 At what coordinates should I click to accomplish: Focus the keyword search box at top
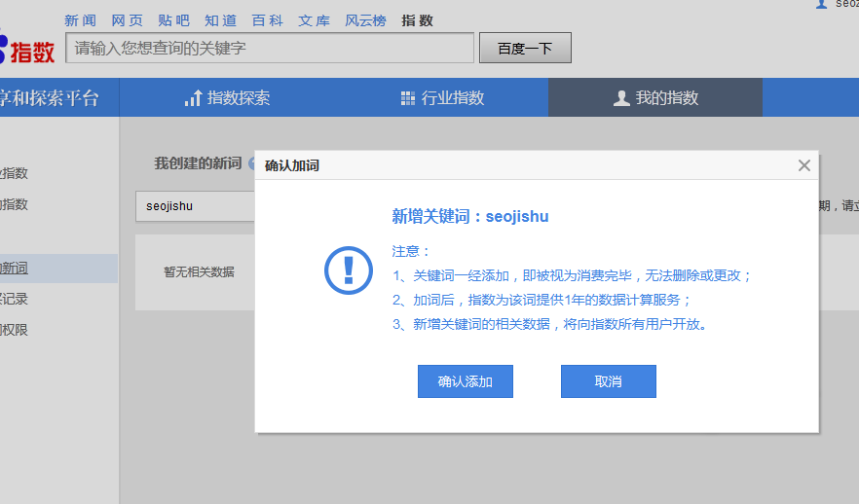270,48
